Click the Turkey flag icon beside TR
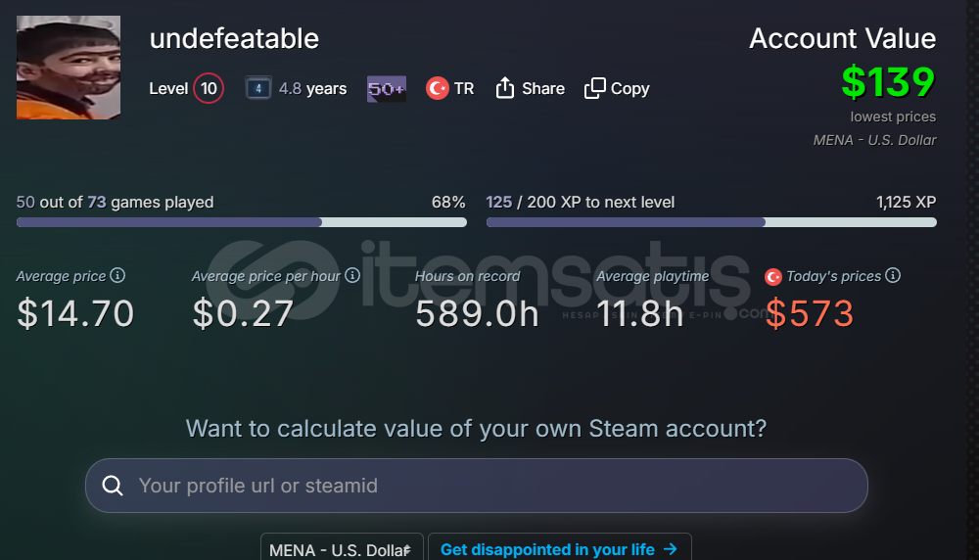Screen dimensions: 979x560 pos(438,88)
